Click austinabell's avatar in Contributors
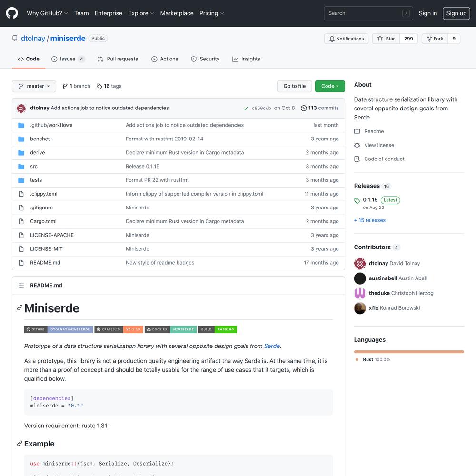Image resolution: width=476 pixels, height=476 pixels. tap(360, 278)
